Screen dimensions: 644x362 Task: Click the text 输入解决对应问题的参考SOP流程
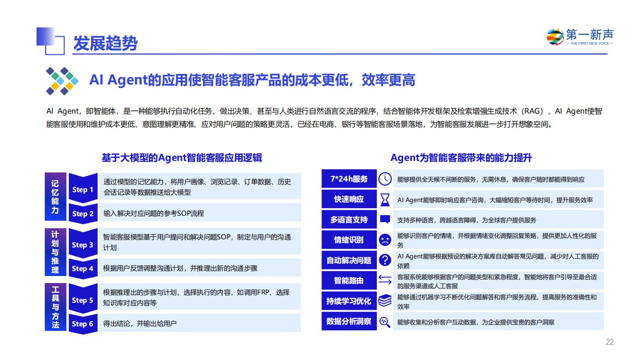(x=154, y=213)
